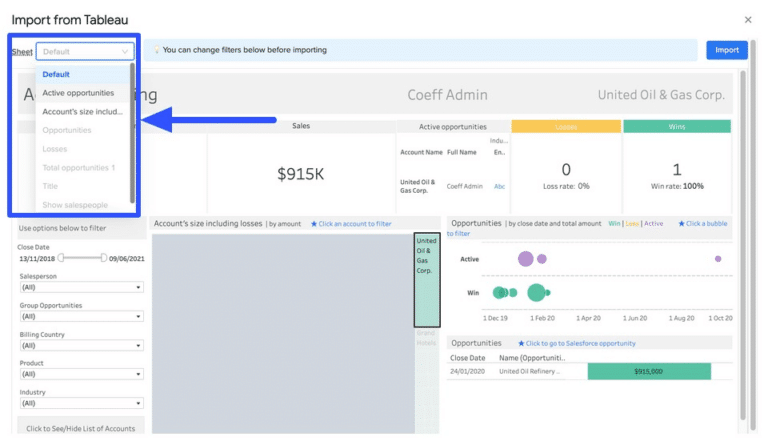Choose Losses in the sheet list
Image resolution: width=768 pixels, height=445 pixels.
[82, 149]
